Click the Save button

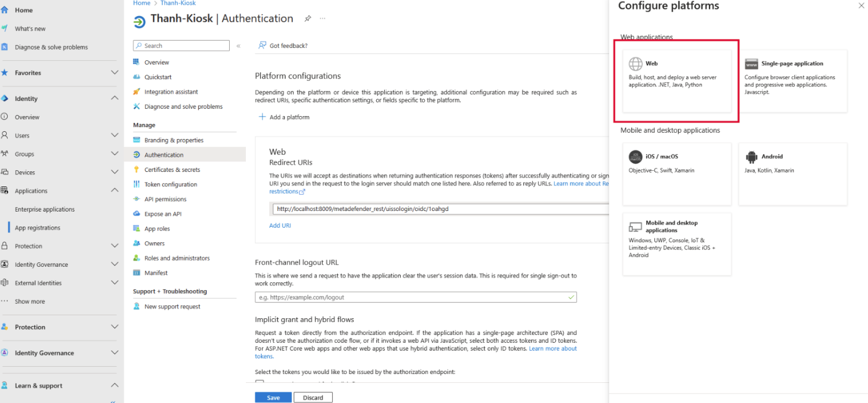coord(273,397)
